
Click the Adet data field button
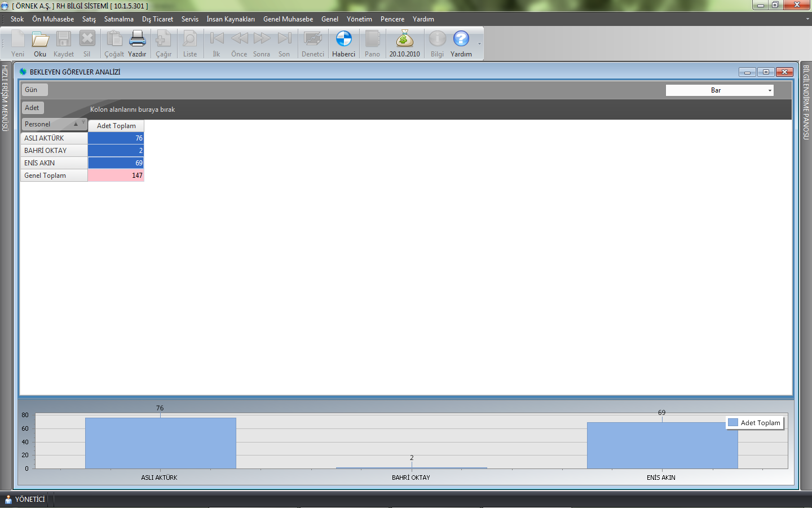(x=33, y=108)
